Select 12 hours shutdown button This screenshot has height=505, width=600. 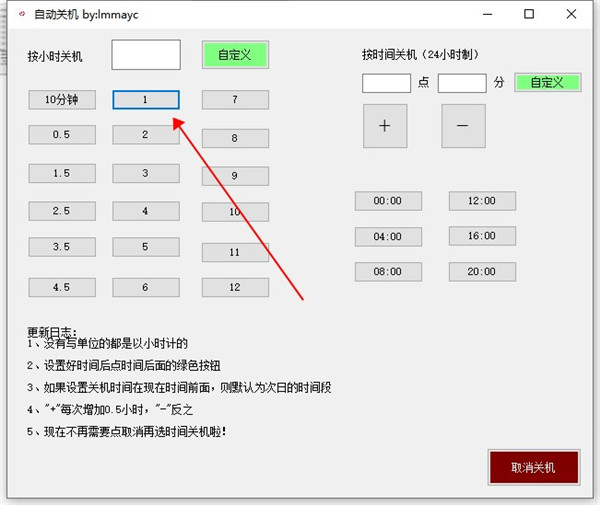tap(235, 287)
